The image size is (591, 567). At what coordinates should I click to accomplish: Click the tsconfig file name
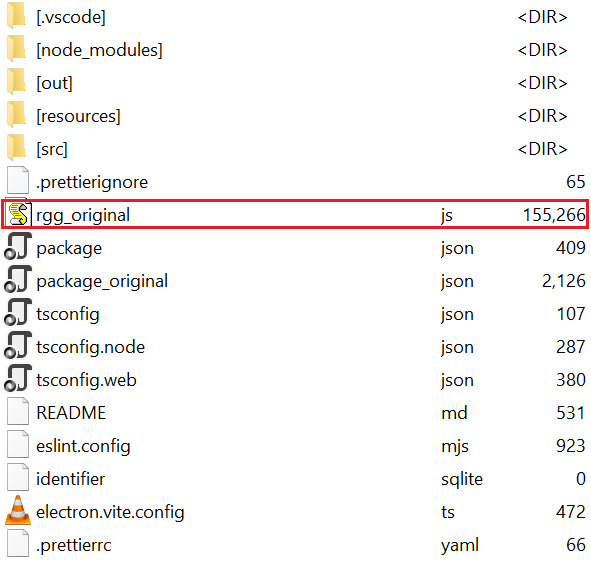pos(68,314)
